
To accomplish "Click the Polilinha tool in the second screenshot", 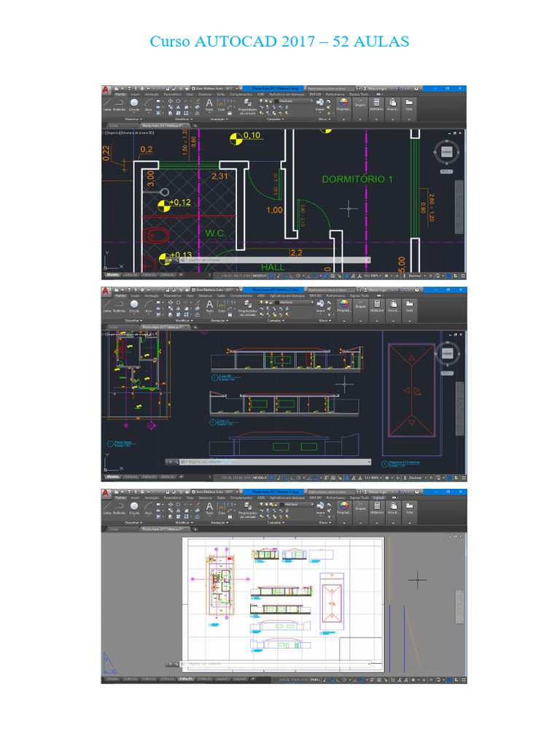I will pos(119,306).
